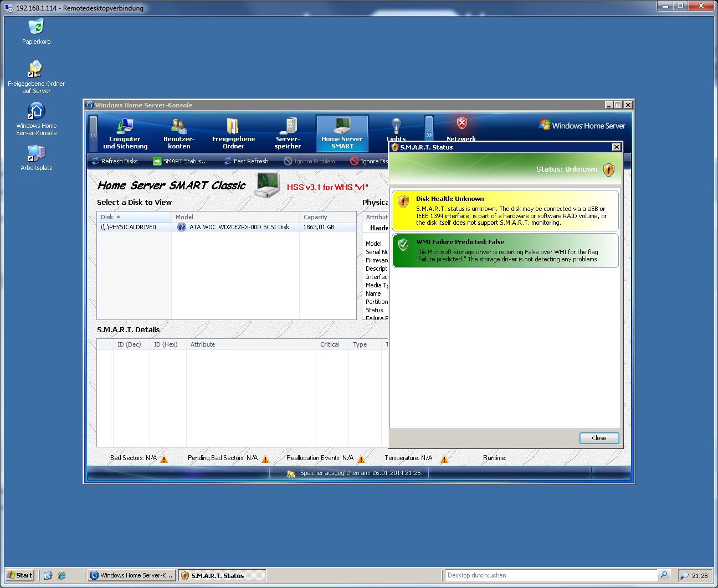Image resolution: width=718 pixels, height=588 pixels.
Task: Sort by the Disk column header
Action: pyautogui.click(x=134, y=217)
